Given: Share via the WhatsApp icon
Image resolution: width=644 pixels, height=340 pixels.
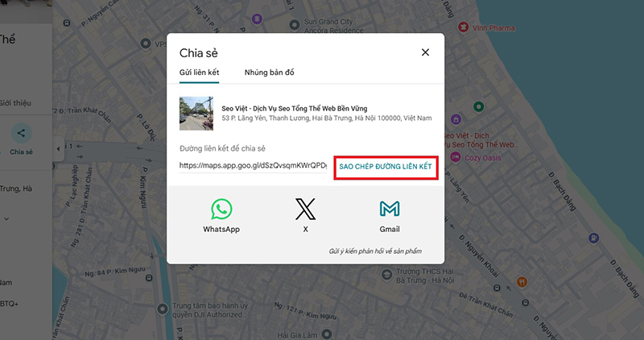Looking at the screenshot, I should click(x=221, y=209).
